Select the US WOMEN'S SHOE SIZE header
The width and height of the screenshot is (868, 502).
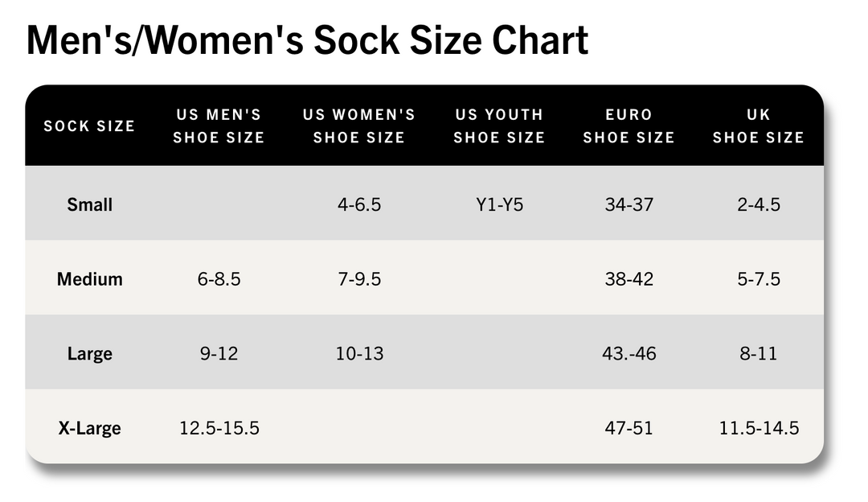coord(359,126)
